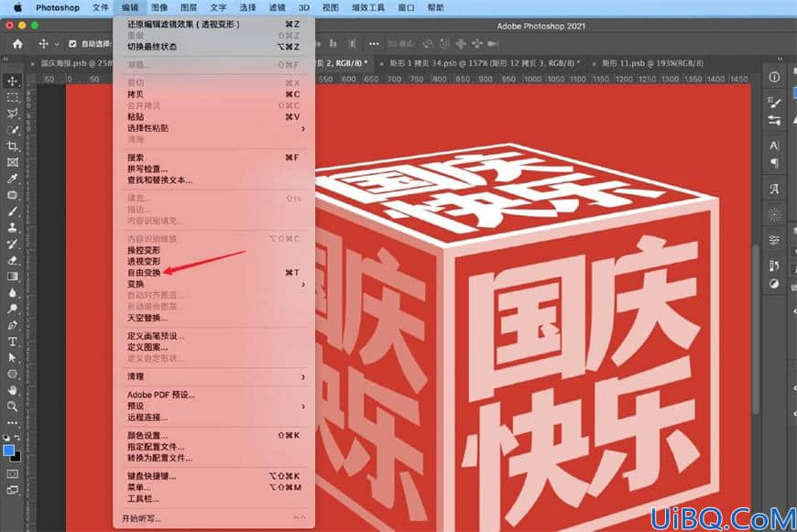
Task: Click 还原编辑滤镜效果 undo menu item
Action: pyautogui.click(x=214, y=24)
